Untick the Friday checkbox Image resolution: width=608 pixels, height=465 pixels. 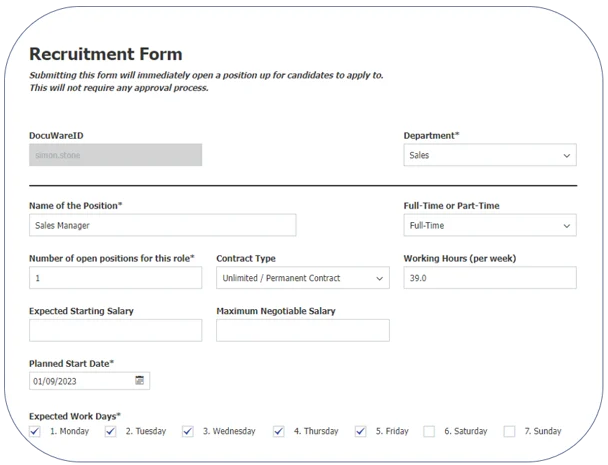361,431
